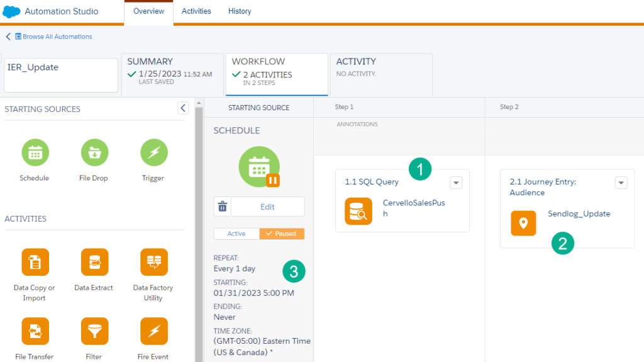Click the IER_Update automation name field
The image size is (644, 362).
pyautogui.click(x=61, y=75)
